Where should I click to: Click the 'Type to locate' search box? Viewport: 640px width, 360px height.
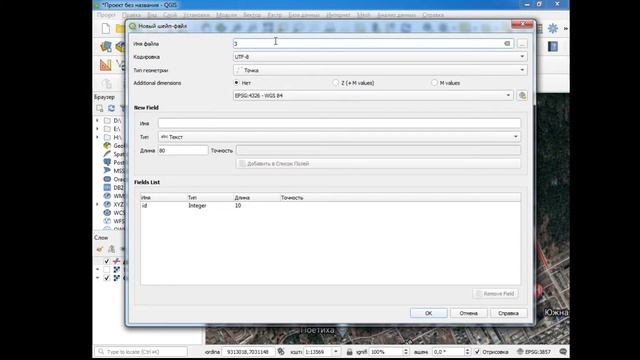point(141,351)
